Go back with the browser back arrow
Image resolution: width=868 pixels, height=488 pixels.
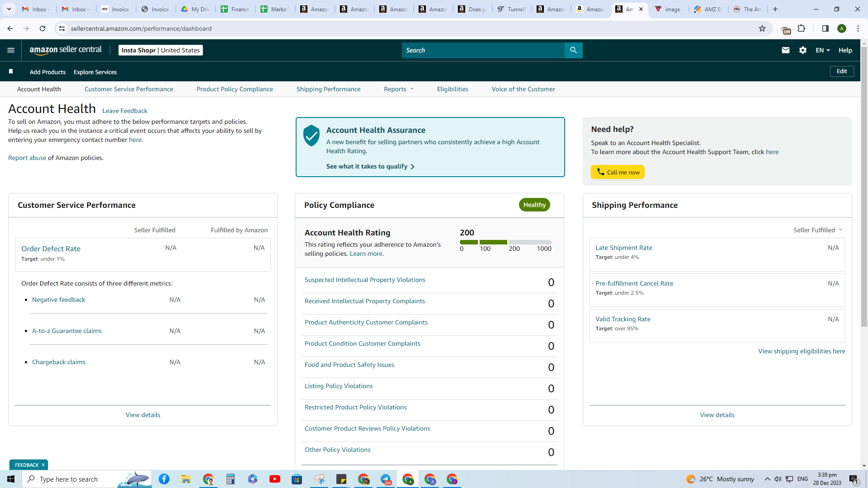tap(10, 28)
